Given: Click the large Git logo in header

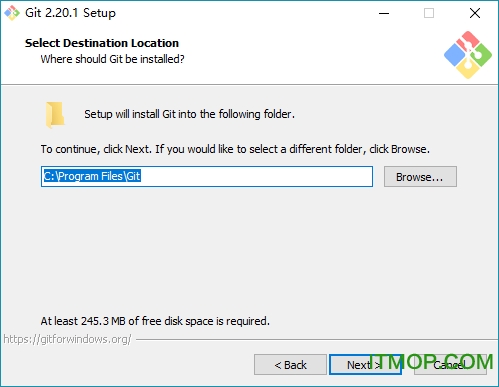Looking at the screenshot, I should pos(468,55).
